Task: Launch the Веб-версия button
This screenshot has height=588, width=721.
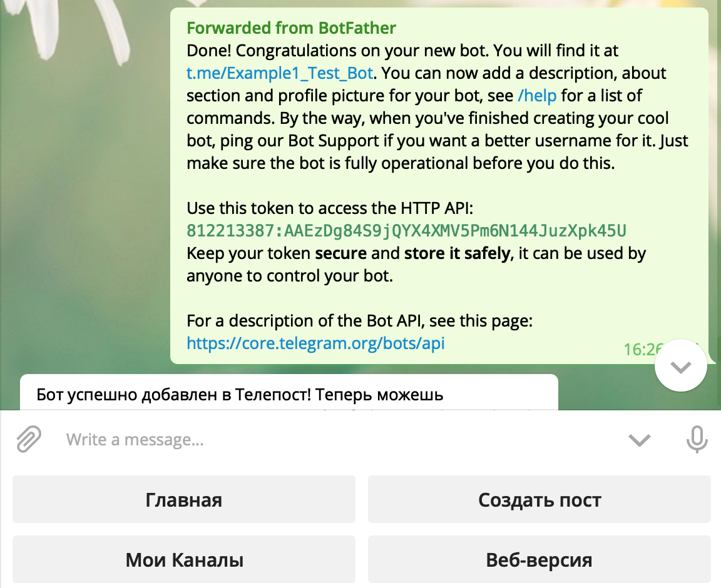Action: click(x=539, y=559)
